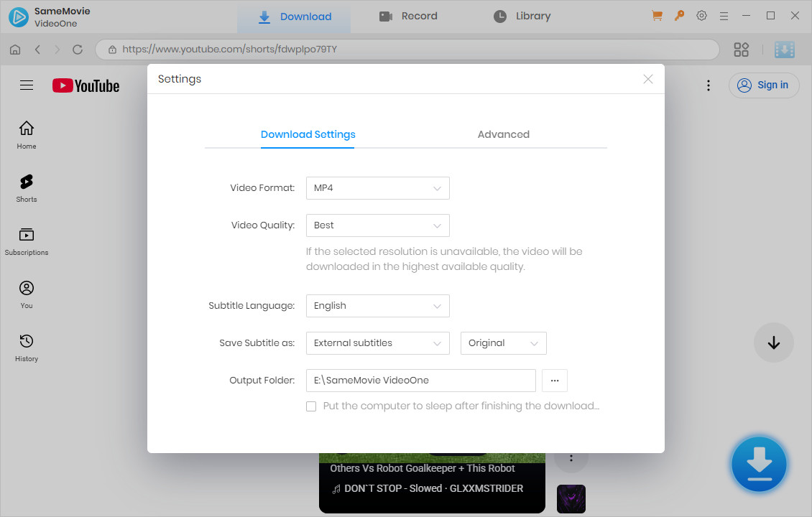Browse for output folder with ellipsis button
Image resolution: width=812 pixels, height=517 pixels.
pyautogui.click(x=555, y=381)
